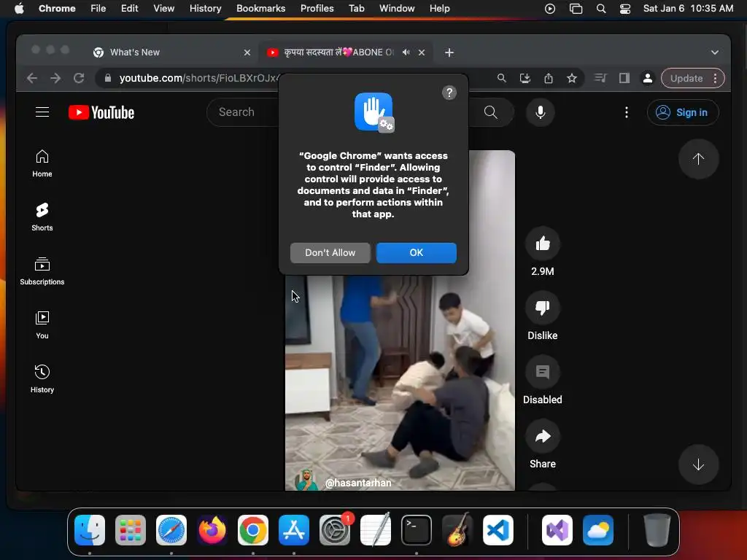
Task: Click the short video player
Action: 400,381
